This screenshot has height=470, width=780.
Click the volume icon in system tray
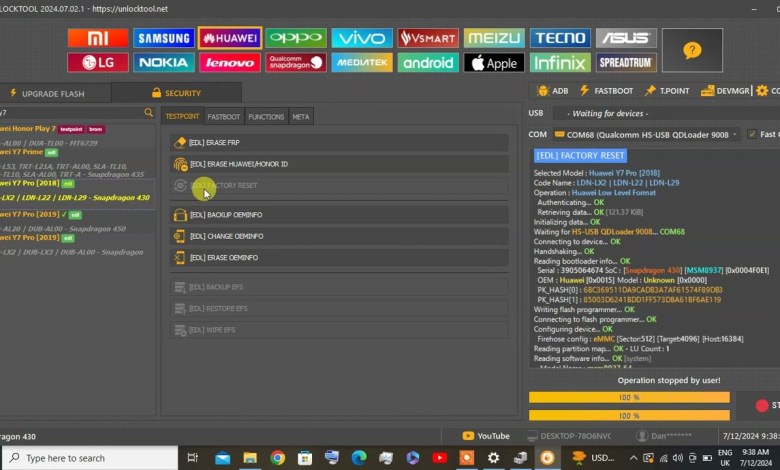[x=678, y=458]
